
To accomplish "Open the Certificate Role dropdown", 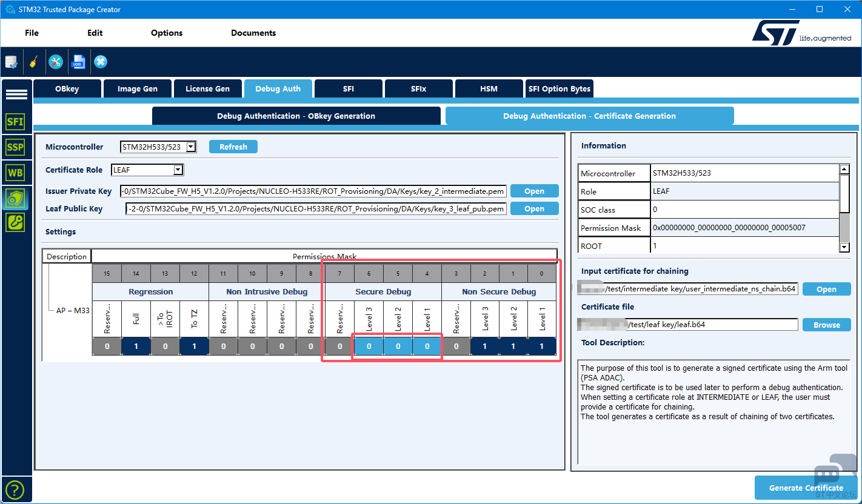I will tap(178, 170).
